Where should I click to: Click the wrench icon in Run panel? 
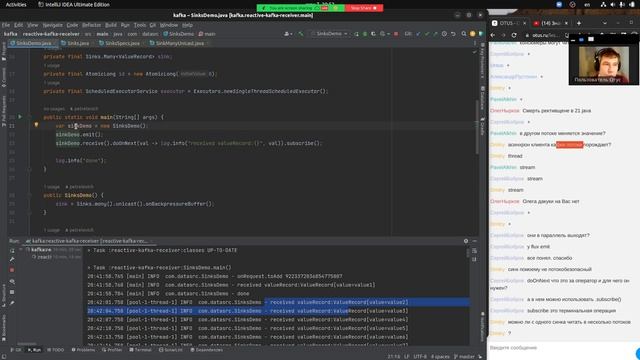12,260
